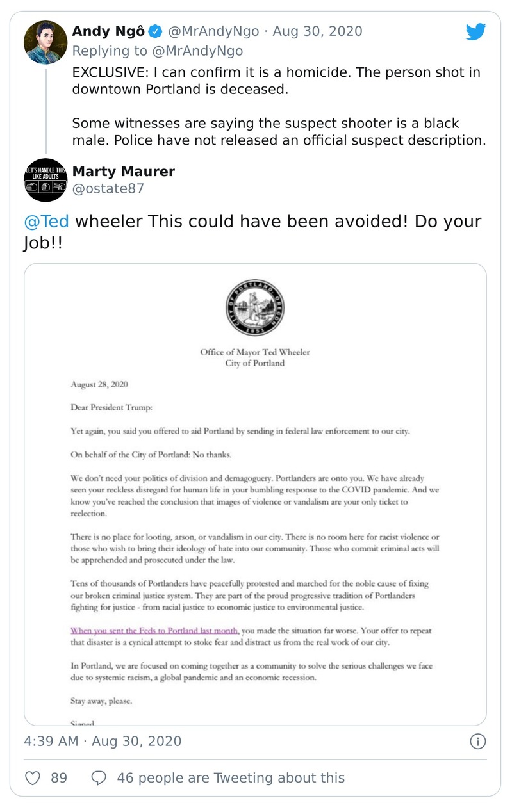
Task: Open Andy Ngô's profile avatar
Action: coord(45,42)
